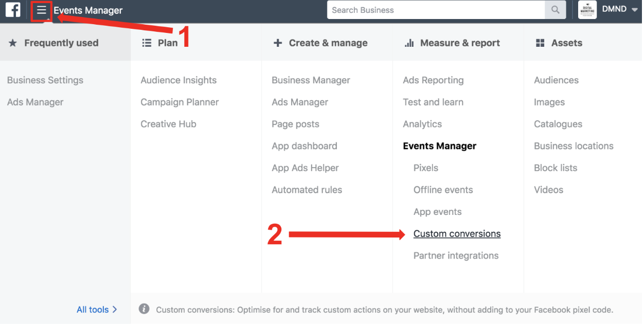
Task: Select Automated rules in Create & manage
Action: pyautogui.click(x=307, y=190)
